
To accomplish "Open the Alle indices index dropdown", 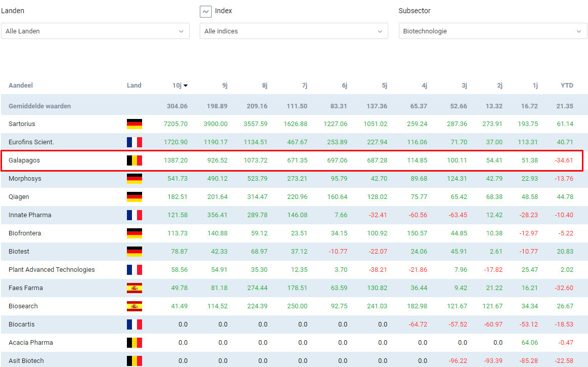I will point(294,31).
